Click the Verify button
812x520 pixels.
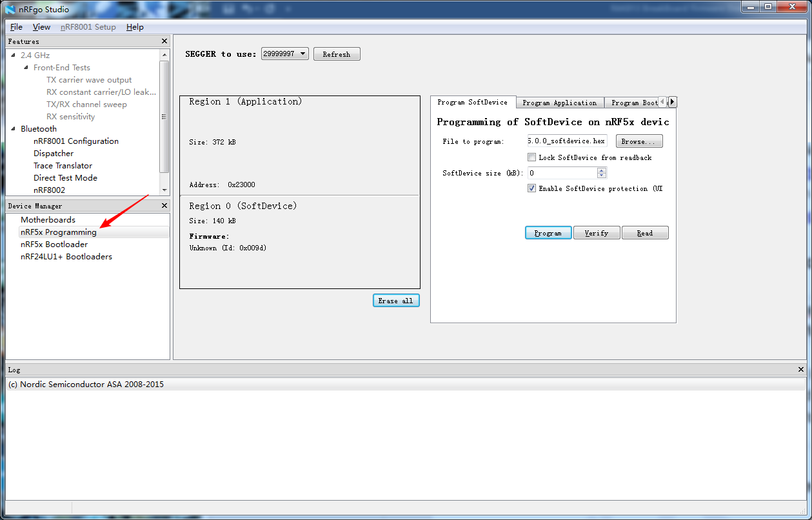point(597,233)
